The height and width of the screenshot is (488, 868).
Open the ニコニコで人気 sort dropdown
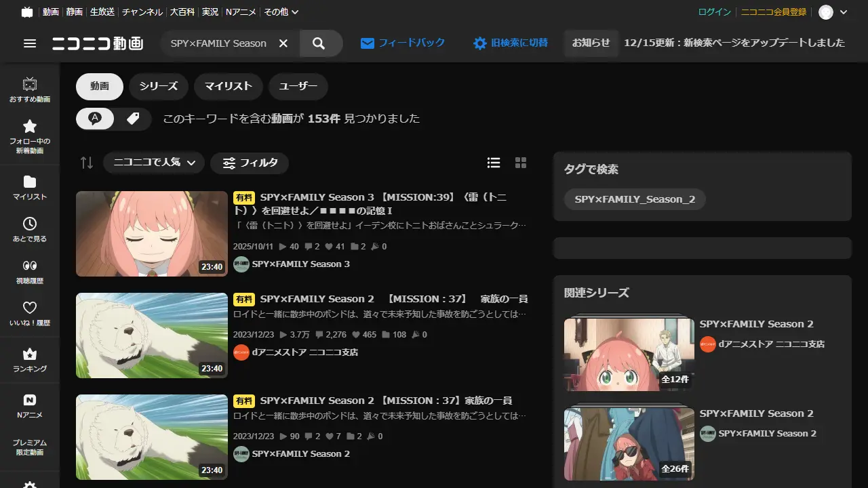153,163
